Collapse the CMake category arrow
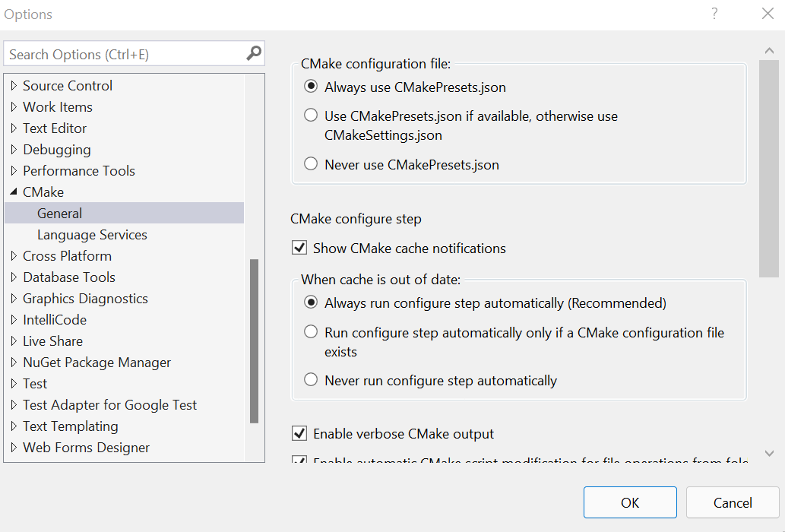785x532 pixels. coord(12,192)
